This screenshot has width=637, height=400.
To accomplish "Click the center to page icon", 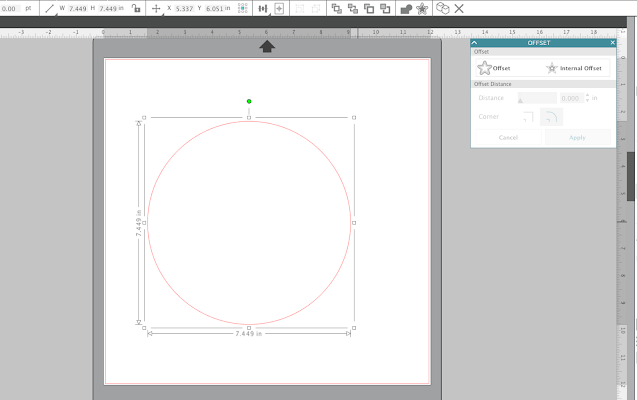I will 279,9.
